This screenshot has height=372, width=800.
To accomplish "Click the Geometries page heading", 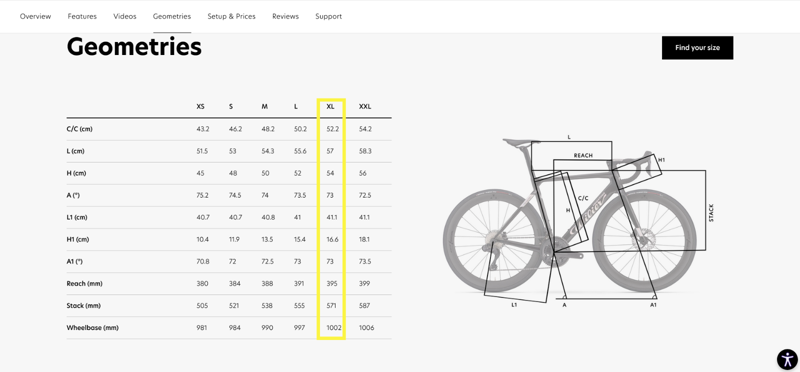I will click(x=134, y=47).
